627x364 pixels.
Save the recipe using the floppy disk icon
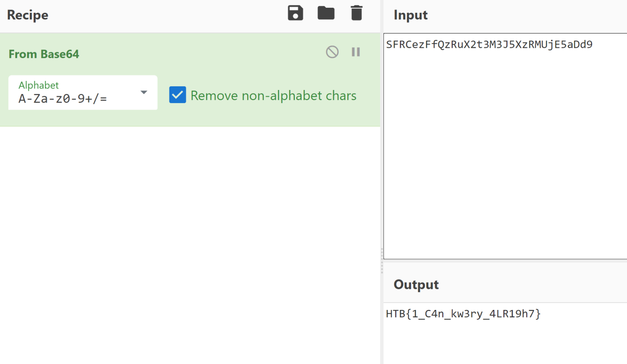pos(295,14)
